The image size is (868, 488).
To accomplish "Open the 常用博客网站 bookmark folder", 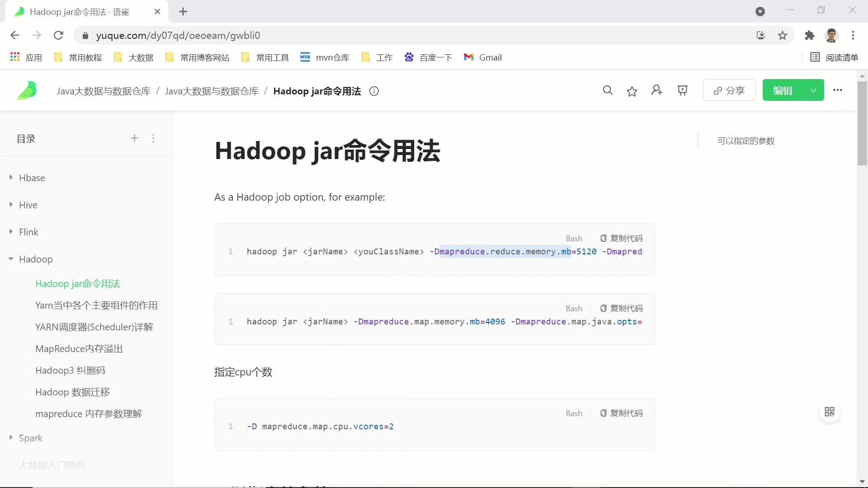I will pos(197,57).
